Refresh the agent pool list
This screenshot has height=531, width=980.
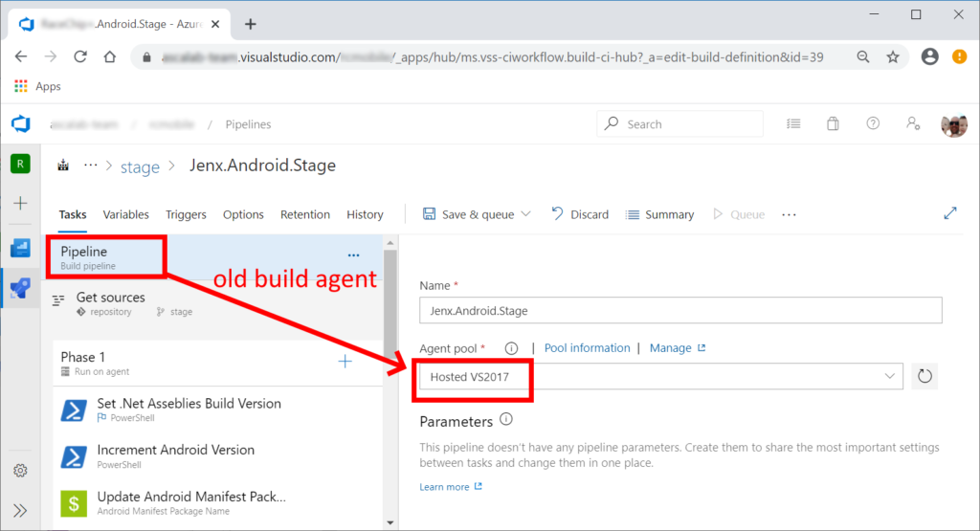click(x=924, y=376)
